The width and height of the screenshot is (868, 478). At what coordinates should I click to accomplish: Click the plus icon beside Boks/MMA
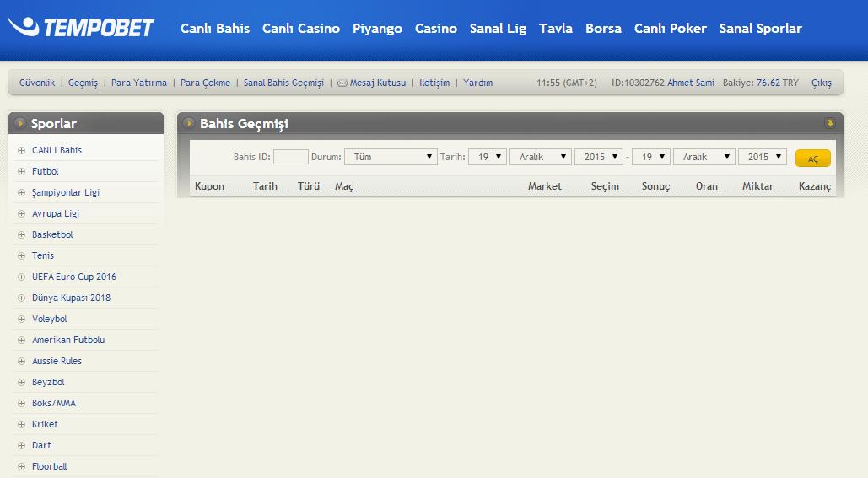click(21, 404)
